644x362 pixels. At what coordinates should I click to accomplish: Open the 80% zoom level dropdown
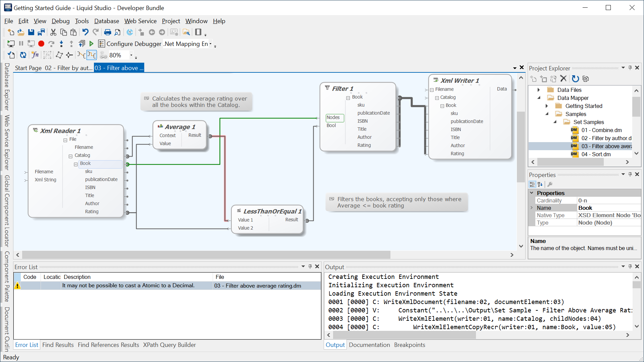coord(131,55)
